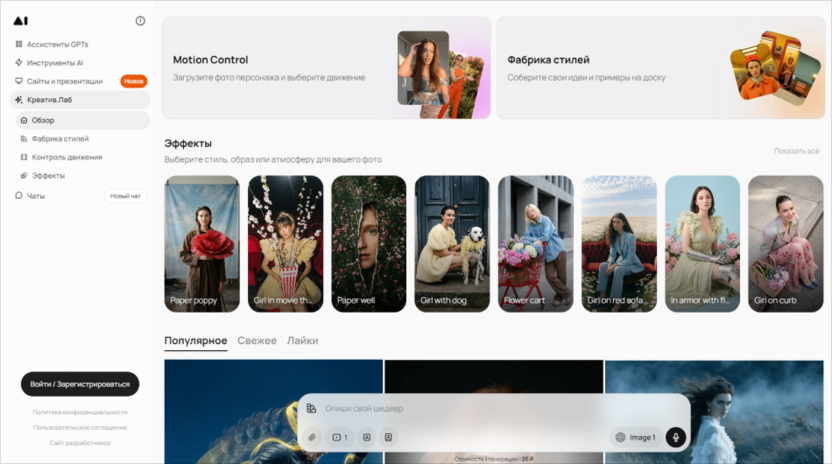Switch to the Свежее tab
The width and height of the screenshot is (832, 464).
pos(257,341)
